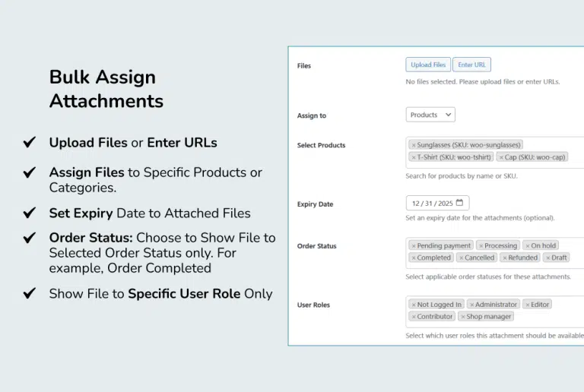The height and width of the screenshot is (392, 584).
Task: Remove the Cap product tag
Action: pyautogui.click(x=501, y=157)
